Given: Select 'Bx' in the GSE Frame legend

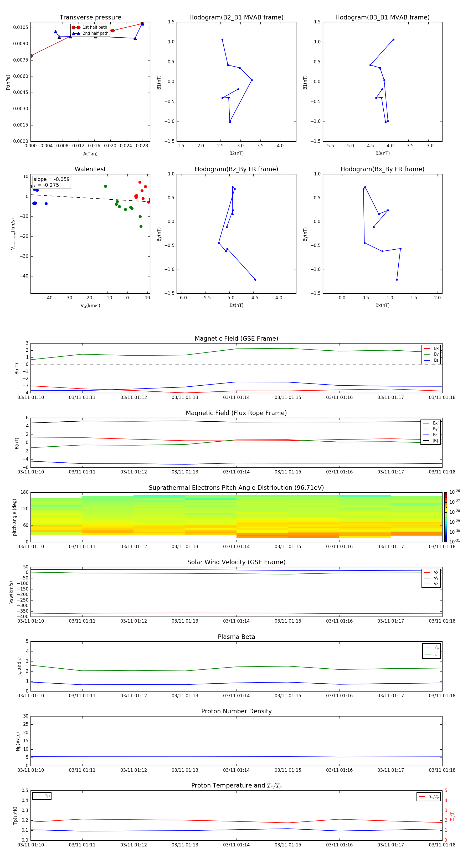Looking at the screenshot, I should (x=431, y=349).
